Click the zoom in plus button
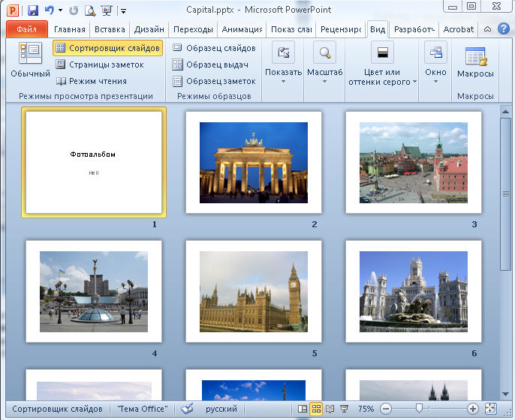The image size is (515, 420). [473, 409]
